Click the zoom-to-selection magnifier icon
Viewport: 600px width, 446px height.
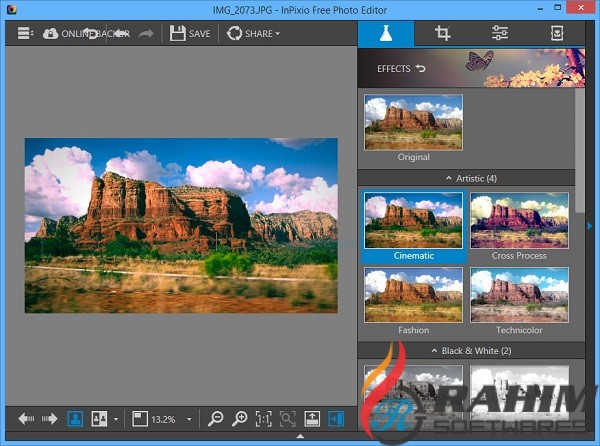coord(287,419)
